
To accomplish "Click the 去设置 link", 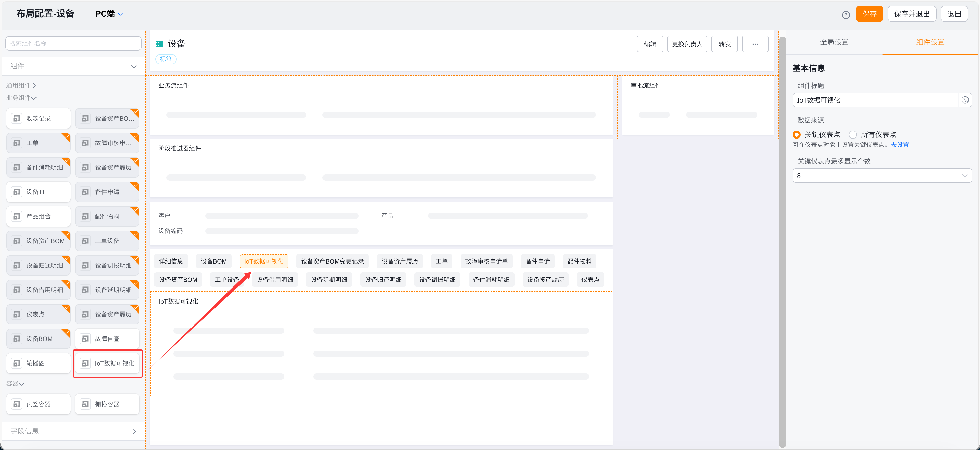I will 899,145.
